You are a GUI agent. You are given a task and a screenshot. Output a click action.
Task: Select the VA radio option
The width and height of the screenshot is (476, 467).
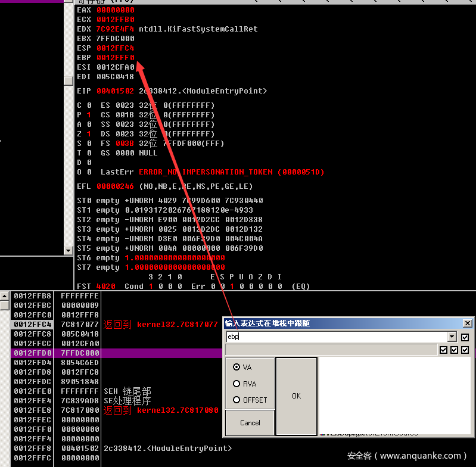[x=237, y=368]
